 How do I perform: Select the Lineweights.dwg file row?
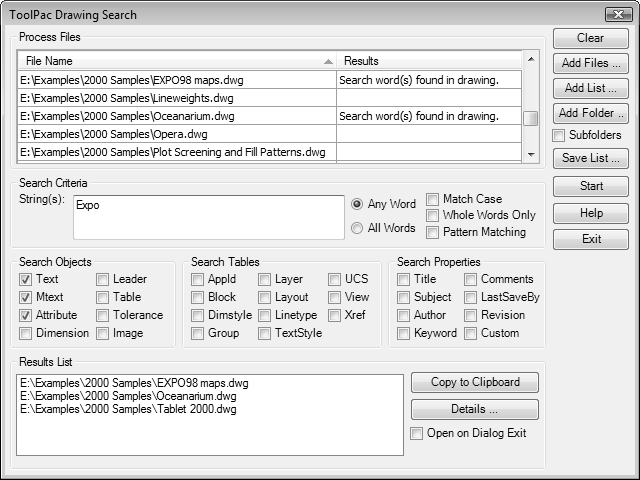tap(270, 98)
